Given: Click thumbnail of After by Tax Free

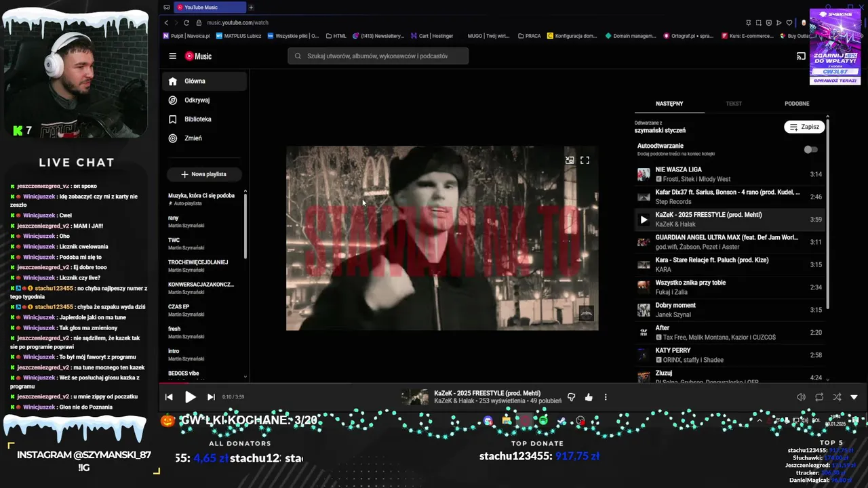Looking at the screenshot, I should coord(644,333).
